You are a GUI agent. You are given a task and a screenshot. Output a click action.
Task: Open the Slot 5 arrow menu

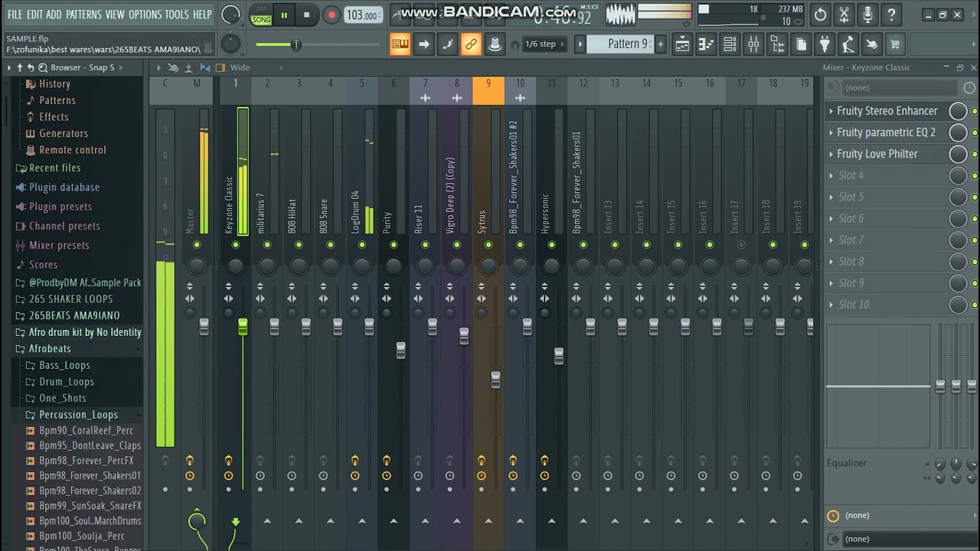pyautogui.click(x=831, y=197)
